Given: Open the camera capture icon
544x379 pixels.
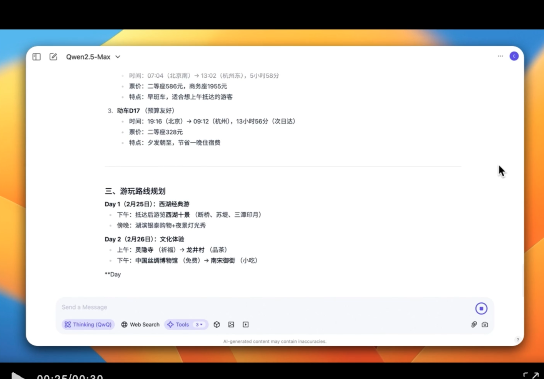Looking at the screenshot, I should [x=485, y=325].
